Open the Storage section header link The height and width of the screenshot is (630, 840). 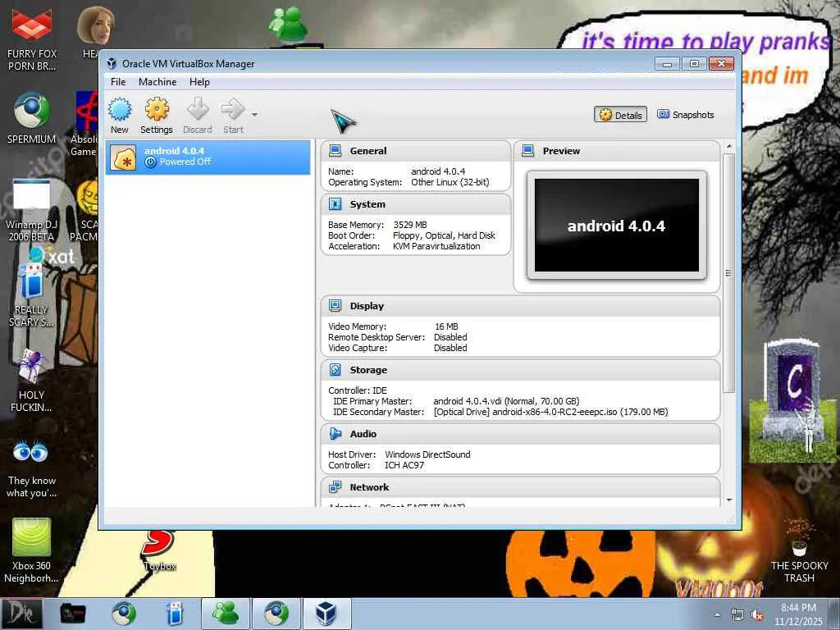(x=368, y=370)
